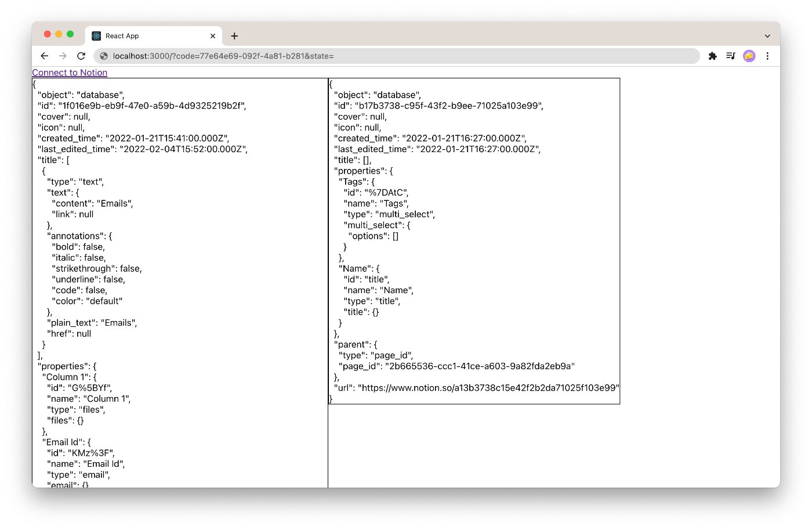This screenshot has width=812, height=530.
Task: Click the "name": "Name" line
Action: pyautogui.click(x=378, y=290)
